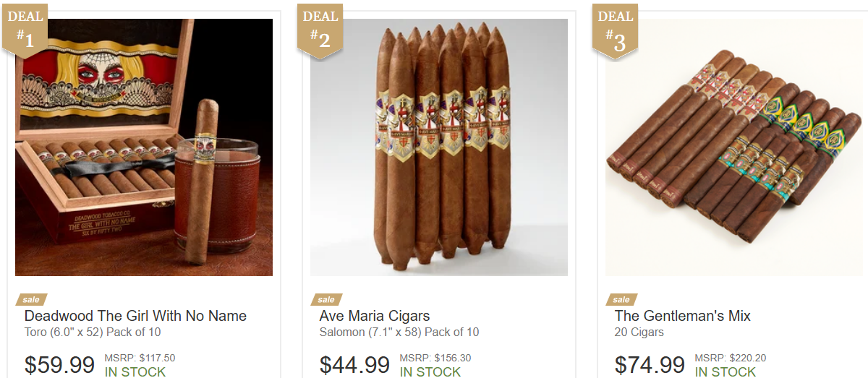868x378 pixels.
Task: Open the Ave Maria Salomon cigars image
Action: point(439,147)
